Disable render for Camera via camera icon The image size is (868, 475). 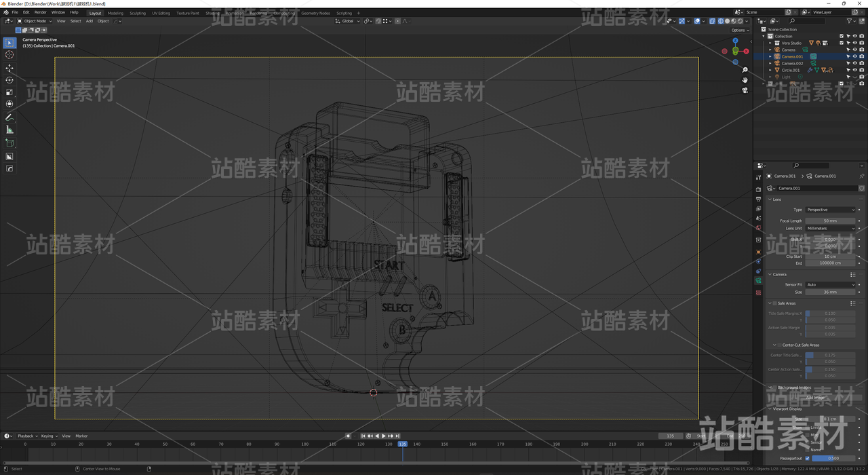point(861,50)
